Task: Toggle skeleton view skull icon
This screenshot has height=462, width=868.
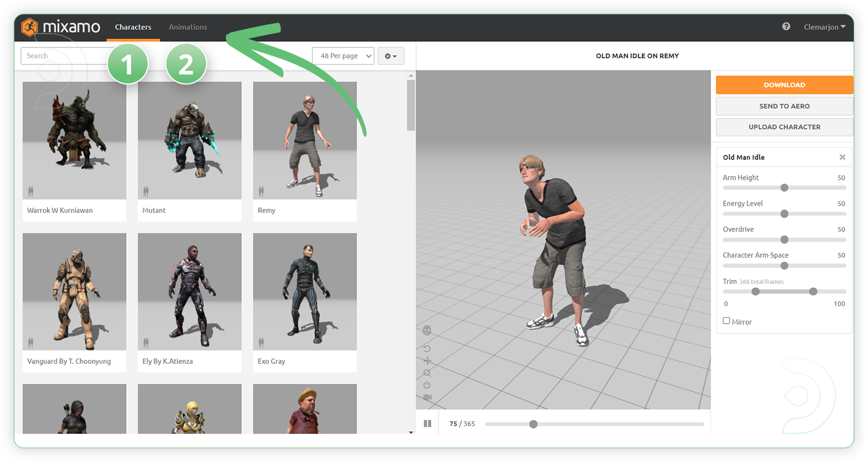Action: [427, 330]
